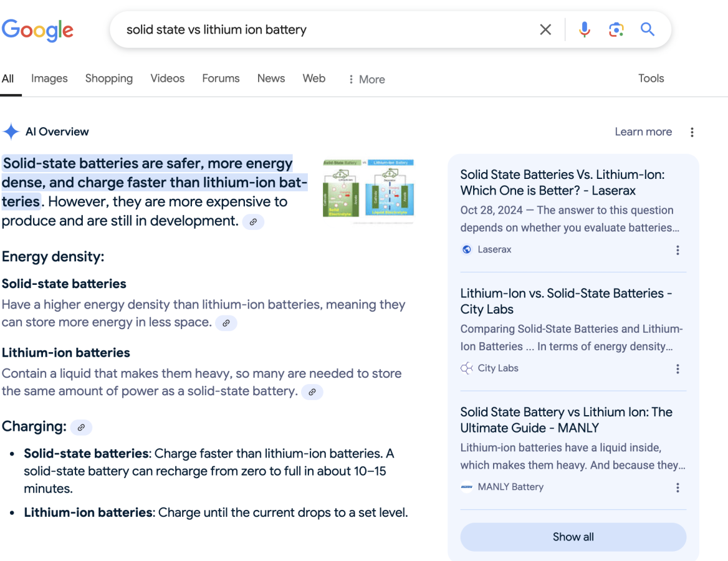The width and height of the screenshot is (728, 561).
Task: Open Google Lens image search
Action: 616,30
